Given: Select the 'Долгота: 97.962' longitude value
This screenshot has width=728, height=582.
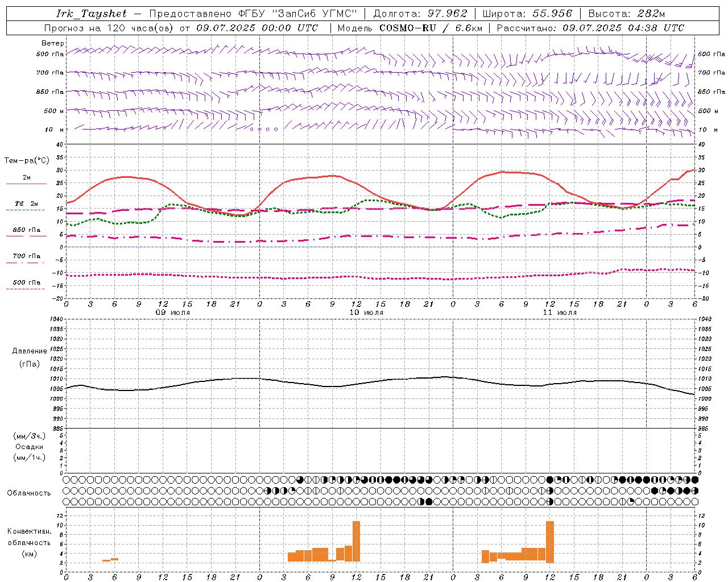Looking at the screenshot, I should coord(420,14).
